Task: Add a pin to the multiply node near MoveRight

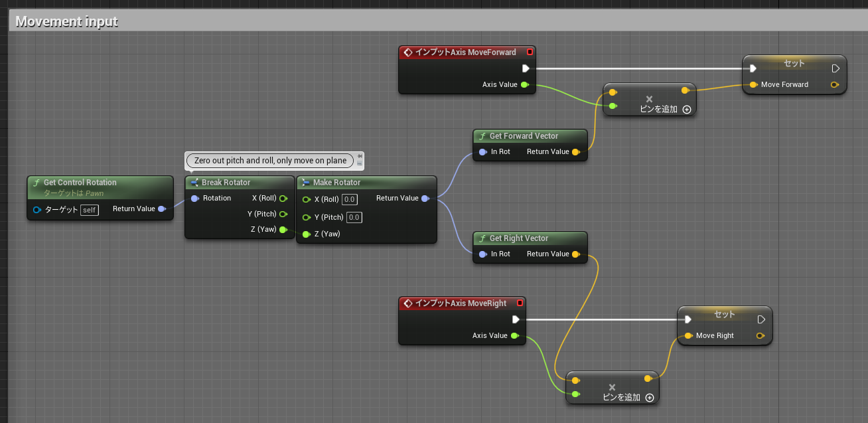Action: pyautogui.click(x=650, y=398)
